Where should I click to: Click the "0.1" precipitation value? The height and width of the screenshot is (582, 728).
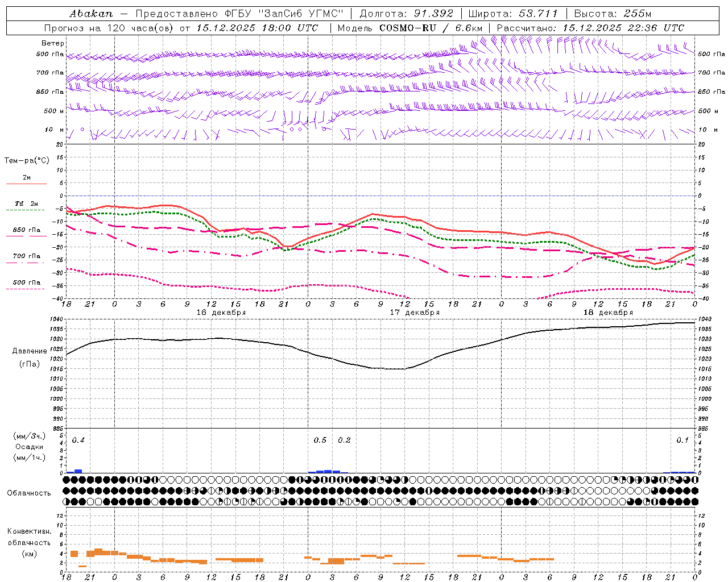click(682, 440)
